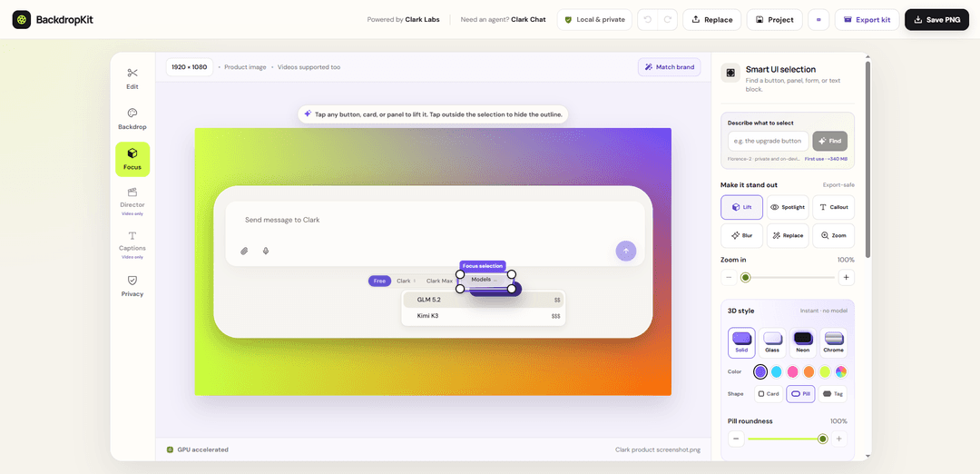Open the Captions text tool
The width and height of the screenshot is (980, 474).
[132, 244]
